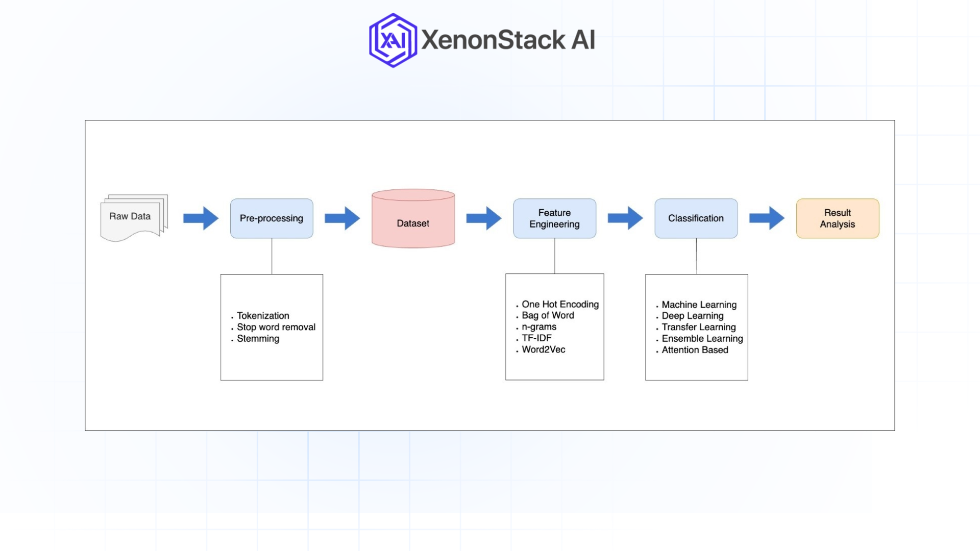Click the Pre-processing node

click(x=271, y=218)
